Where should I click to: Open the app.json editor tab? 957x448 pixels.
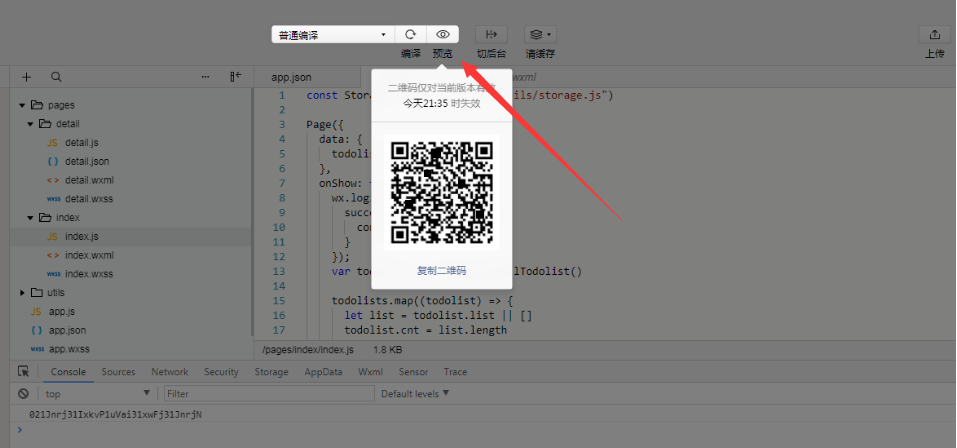pyautogui.click(x=291, y=77)
